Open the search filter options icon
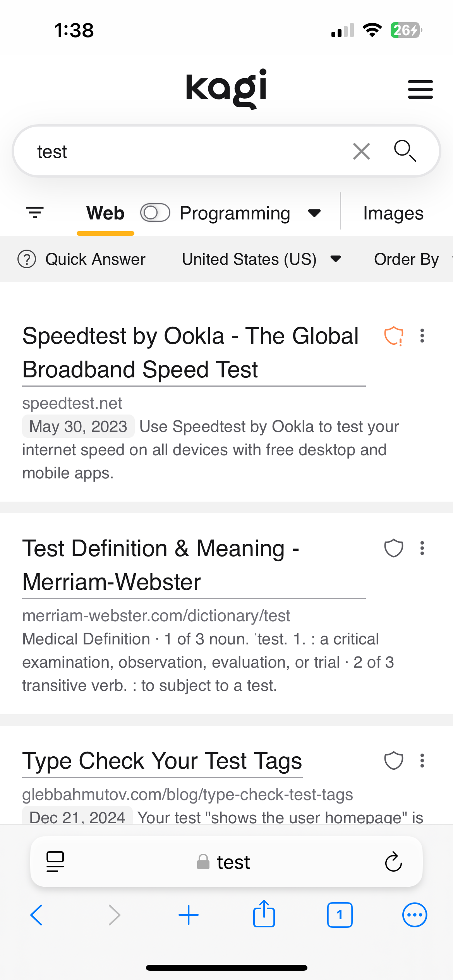Screen dimensions: 453x980 tap(35, 212)
